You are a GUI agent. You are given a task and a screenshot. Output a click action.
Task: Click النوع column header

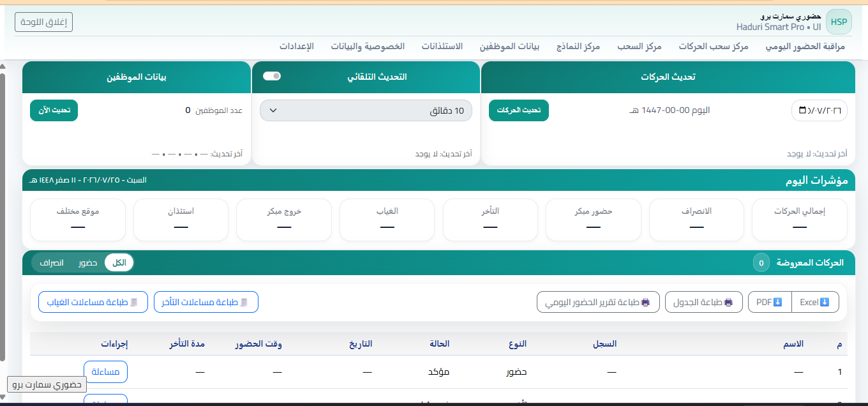518,343
